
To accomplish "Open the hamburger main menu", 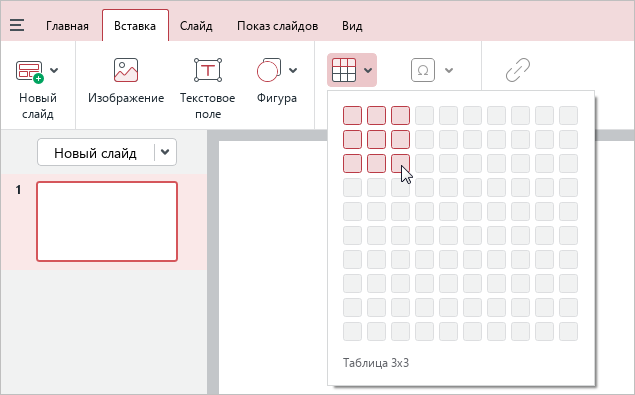I will click(x=17, y=26).
